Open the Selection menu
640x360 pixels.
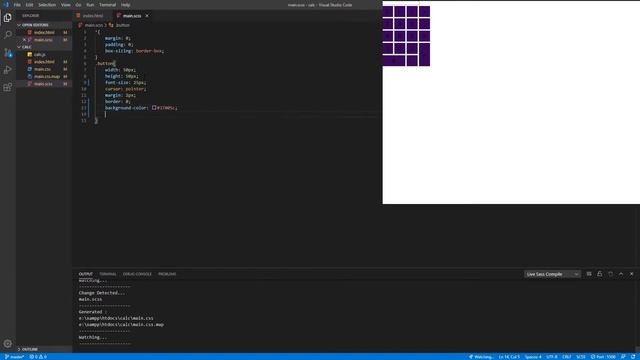tap(47, 5)
